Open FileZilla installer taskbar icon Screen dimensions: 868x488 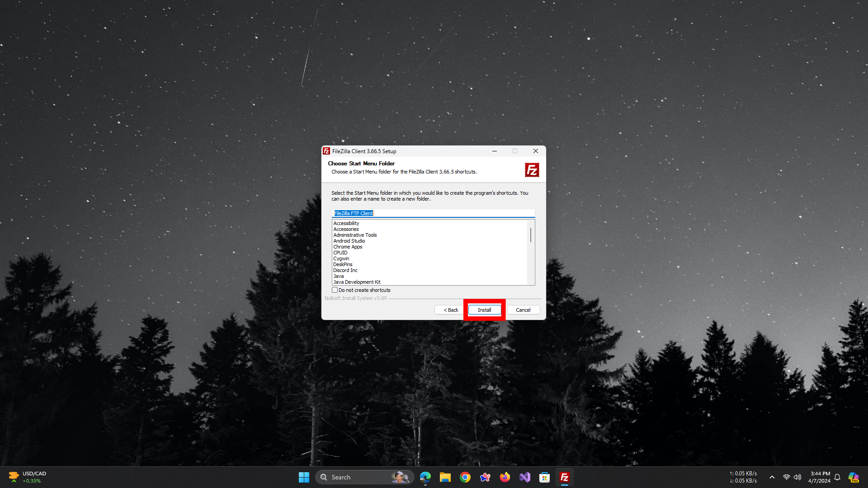(564, 477)
